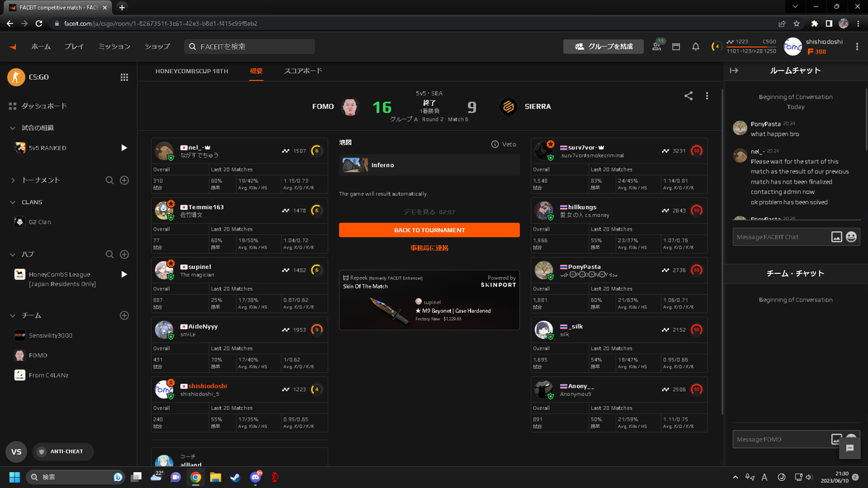This screenshot has width=868, height=488.
Task: Focus the FACEITを検索 search field
Action: coord(249,46)
